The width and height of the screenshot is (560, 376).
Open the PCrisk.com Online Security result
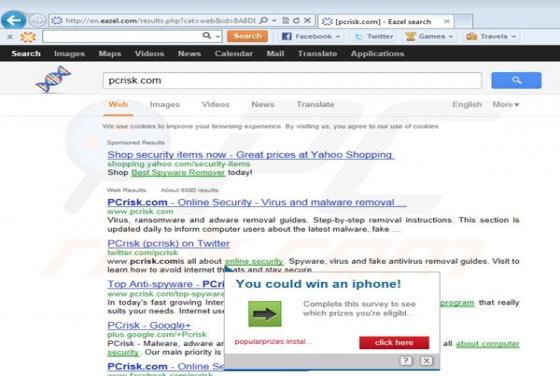(256, 202)
